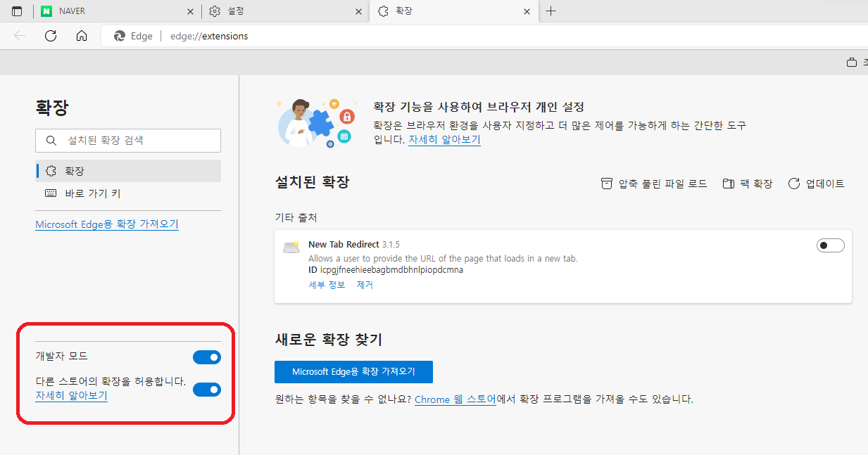Close the NAVER tab
This screenshot has width=868, height=455.
click(190, 11)
